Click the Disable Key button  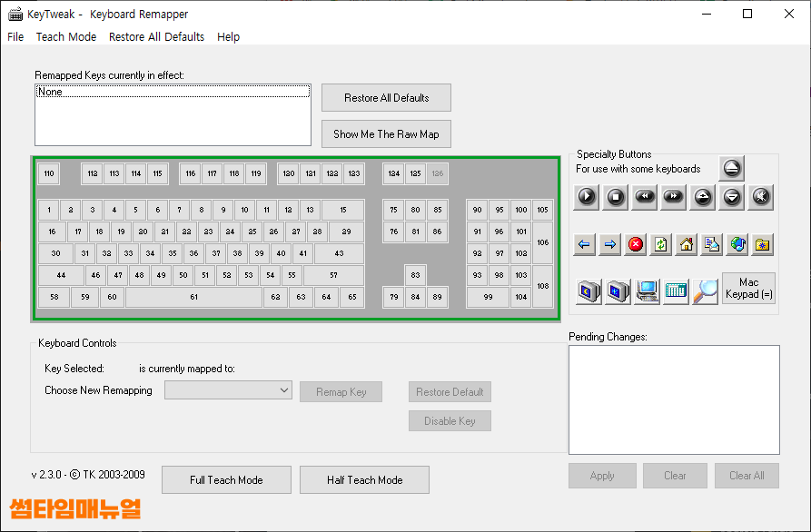click(450, 421)
